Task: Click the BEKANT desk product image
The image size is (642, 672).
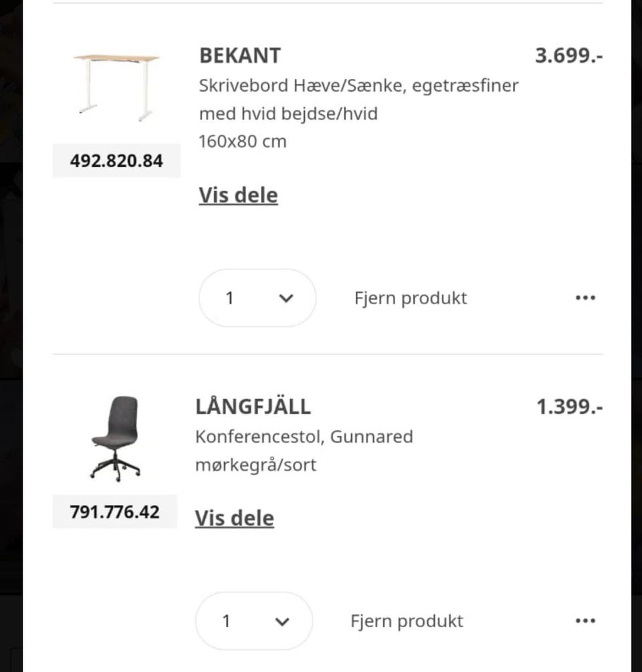Action: 116,87
